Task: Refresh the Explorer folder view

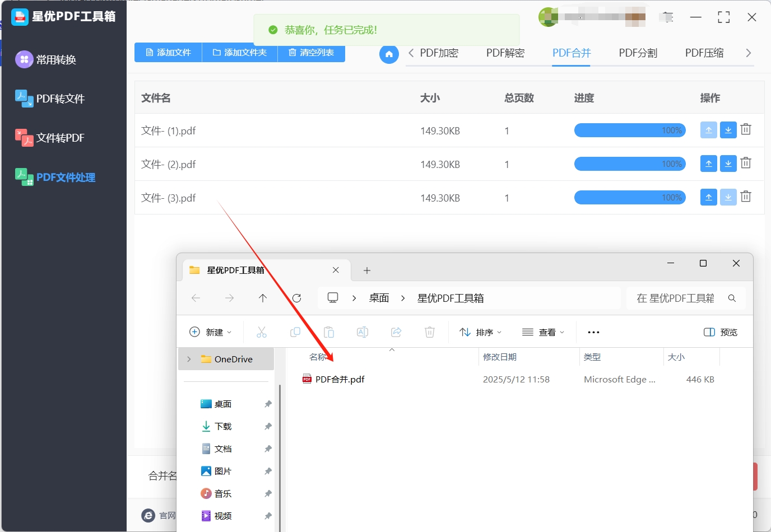Action: pos(297,298)
